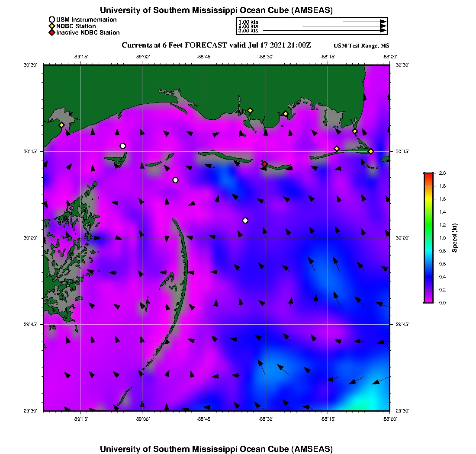Click the middle white USM marker of three
The image size is (476, 454).
tap(175, 180)
